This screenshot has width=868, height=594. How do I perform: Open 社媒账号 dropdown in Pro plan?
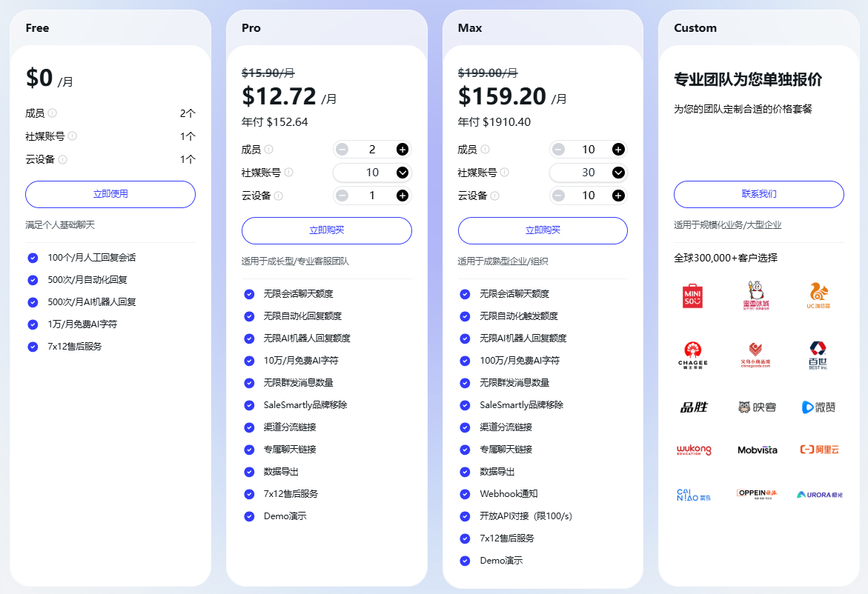click(x=402, y=173)
